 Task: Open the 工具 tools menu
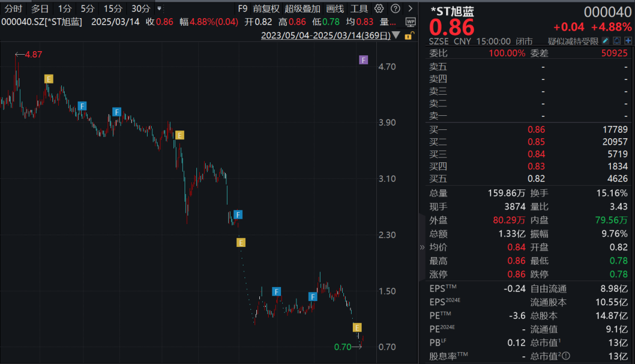coord(359,8)
